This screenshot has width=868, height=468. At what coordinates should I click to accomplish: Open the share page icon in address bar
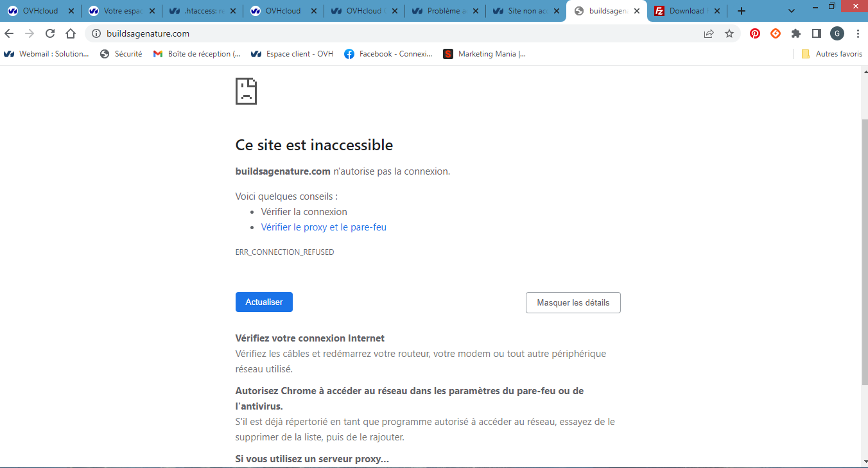[x=709, y=33]
